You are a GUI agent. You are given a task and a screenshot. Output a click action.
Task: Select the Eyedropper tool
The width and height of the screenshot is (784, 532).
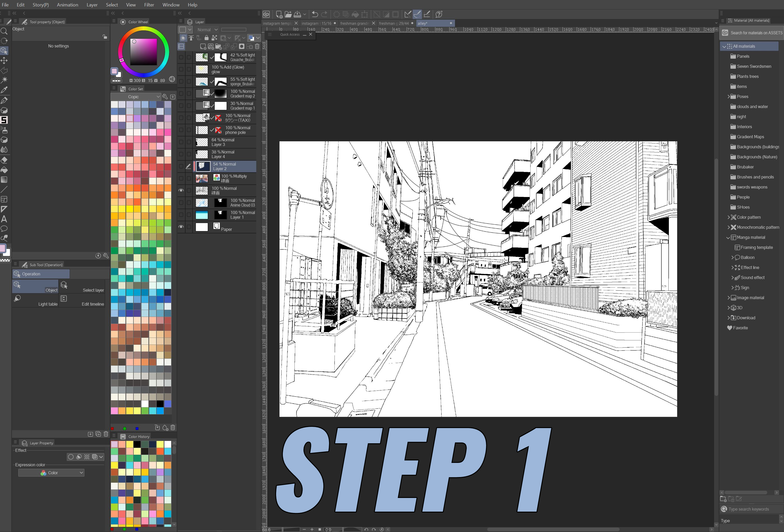pos(4,90)
